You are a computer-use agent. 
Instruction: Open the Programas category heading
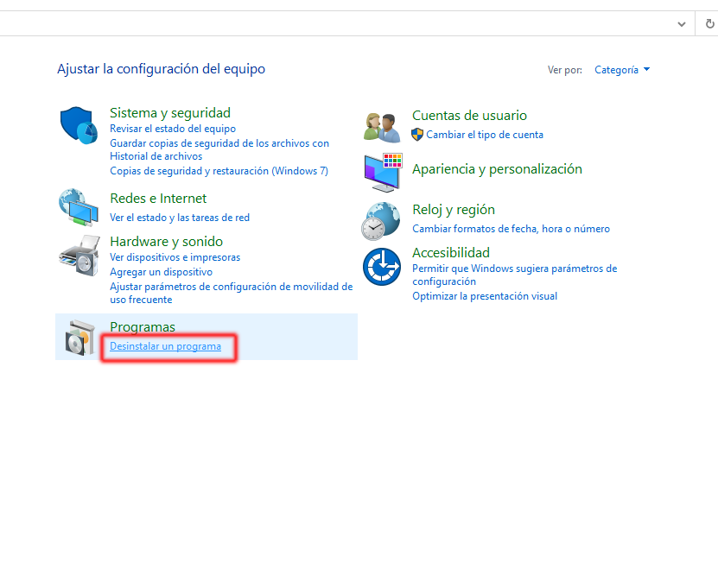143,326
